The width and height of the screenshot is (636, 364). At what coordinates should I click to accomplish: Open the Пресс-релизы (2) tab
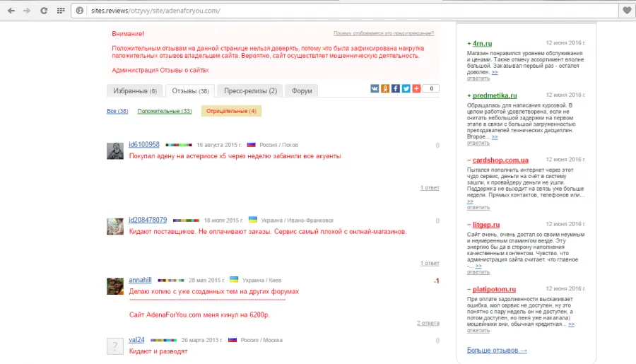pyautogui.click(x=250, y=91)
